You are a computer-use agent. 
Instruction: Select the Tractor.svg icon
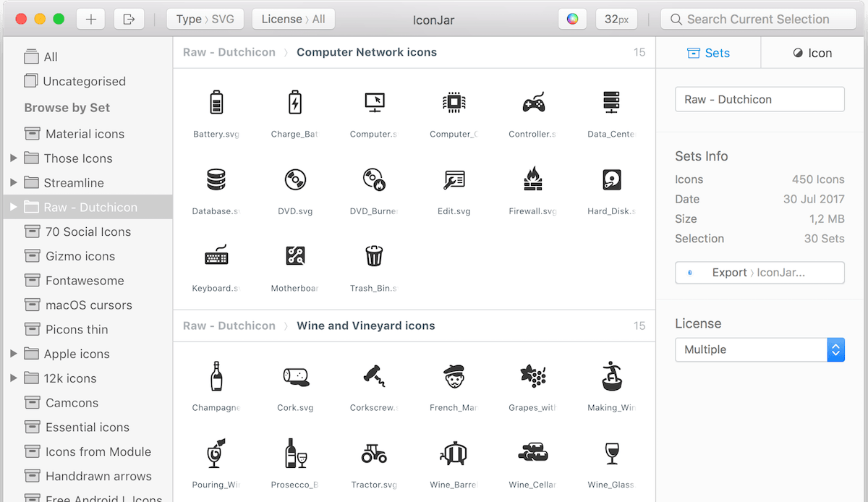pyautogui.click(x=374, y=454)
